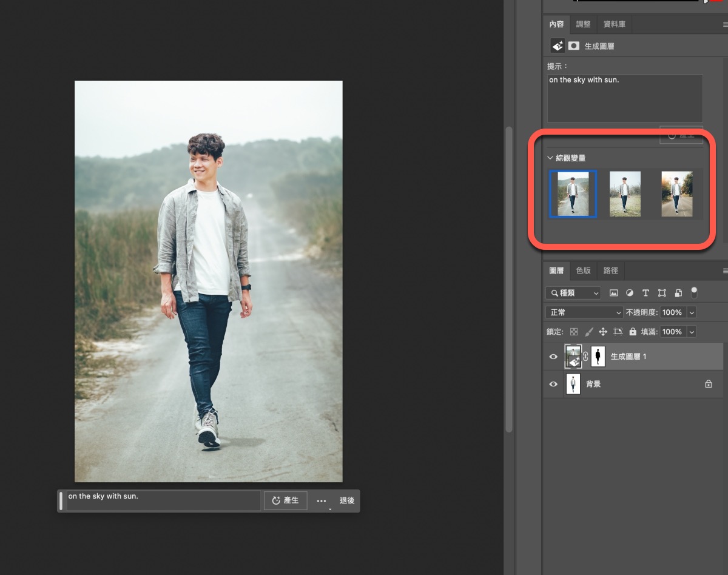Open the 正常 blend mode dropdown

click(x=584, y=312)
